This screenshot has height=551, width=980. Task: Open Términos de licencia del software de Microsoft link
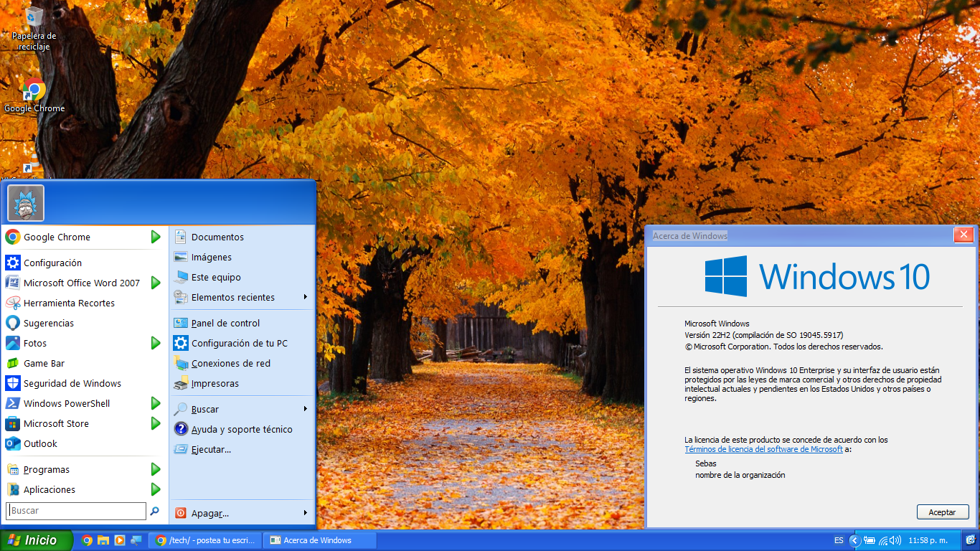click(763, 449)
